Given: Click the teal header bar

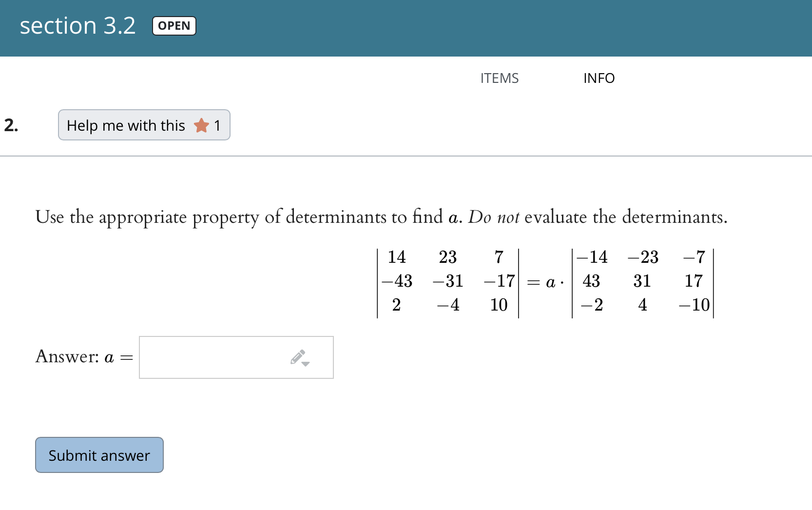Looking at the screenshot, I should pyautogui.click(x=406, y=28).
